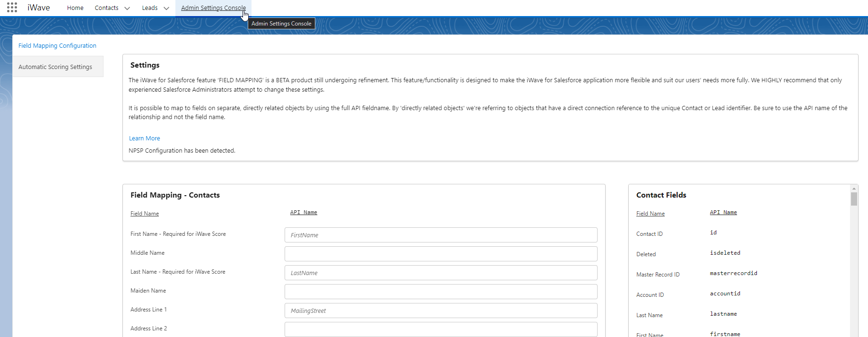Select the Admin Settings Console tab
The height and width of the screenshot is (337, 868).
(x=213, y=8)
